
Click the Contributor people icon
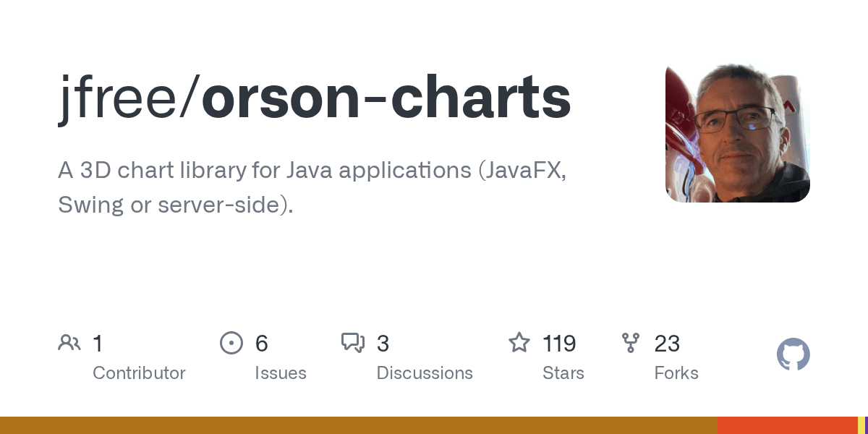click(x=69, y=343)
